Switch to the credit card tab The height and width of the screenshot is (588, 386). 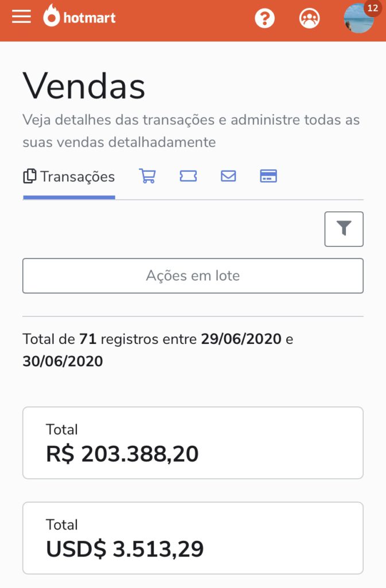pyautogui.click(x=268, y=176)
